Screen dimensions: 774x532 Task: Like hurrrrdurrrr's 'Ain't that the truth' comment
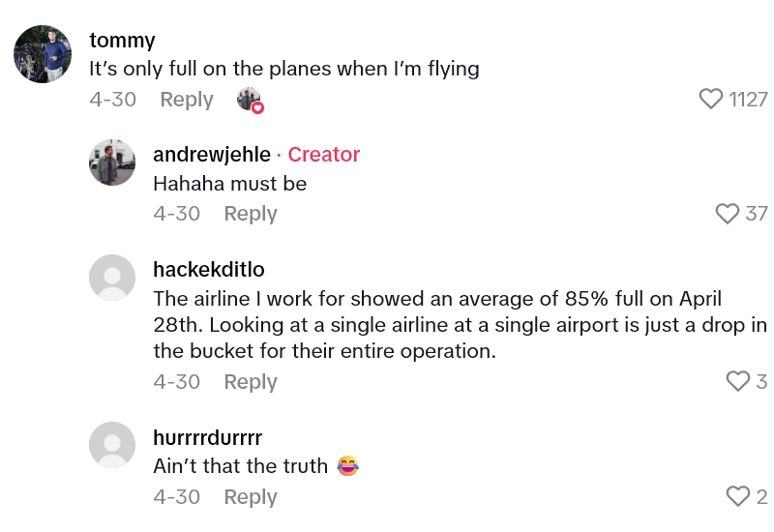pos(738,496)
